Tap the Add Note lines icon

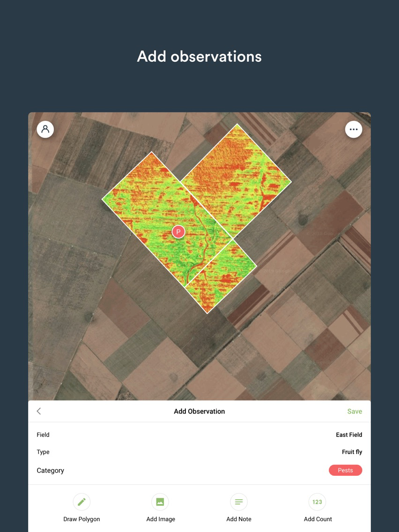pos(239,502)
